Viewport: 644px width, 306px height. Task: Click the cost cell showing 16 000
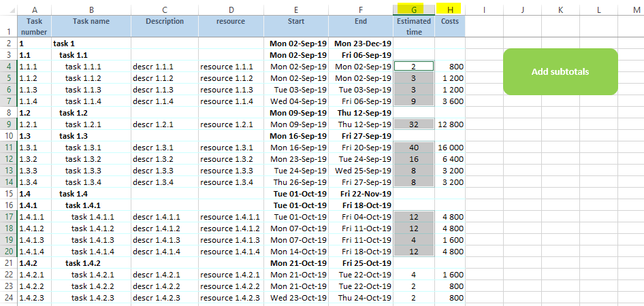point(450,148)
